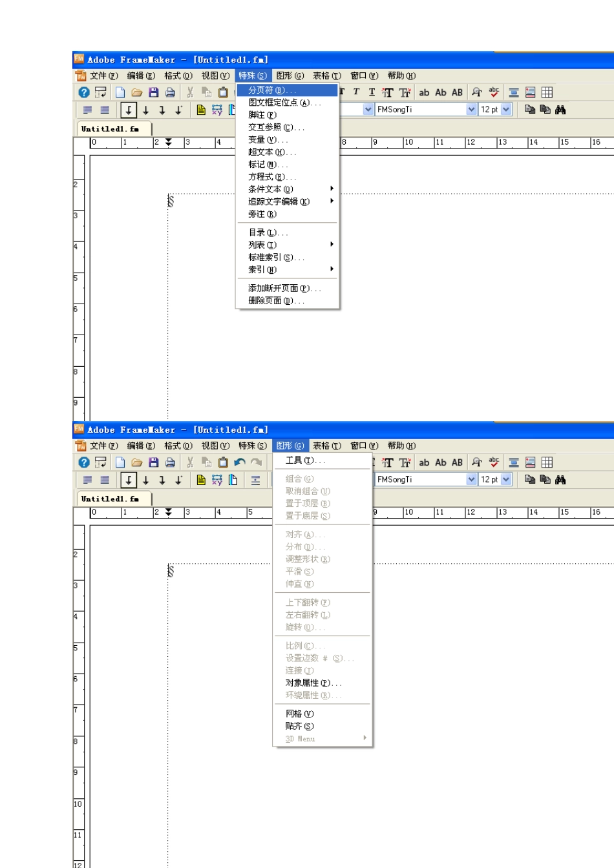614x868 pixels.
Task: Expand the 列表 (I) submenu
Action: [x=288, y=245]
